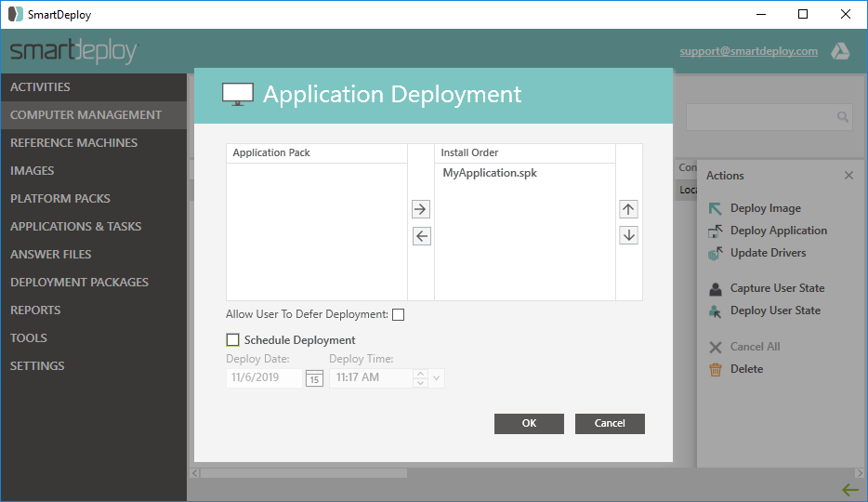Screen dimensions: 868x502
Task: Click the monitor icon in dialog header
Action: [238, 94]
